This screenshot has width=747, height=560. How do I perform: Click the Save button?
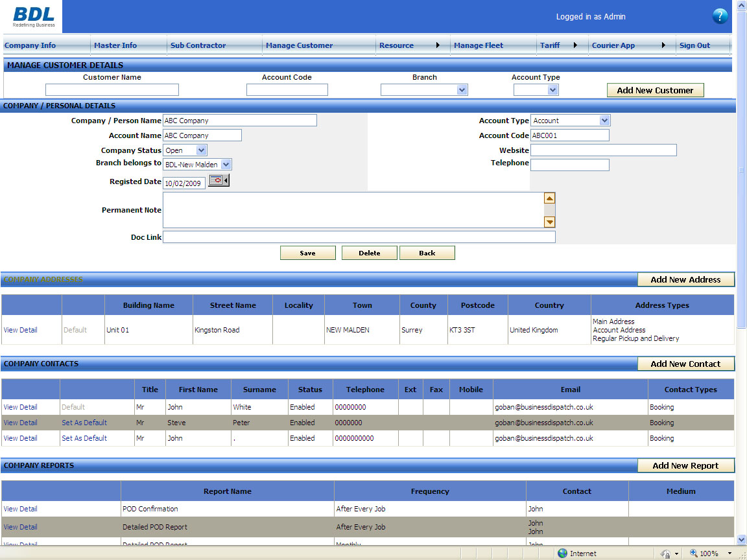pos(308,253)
